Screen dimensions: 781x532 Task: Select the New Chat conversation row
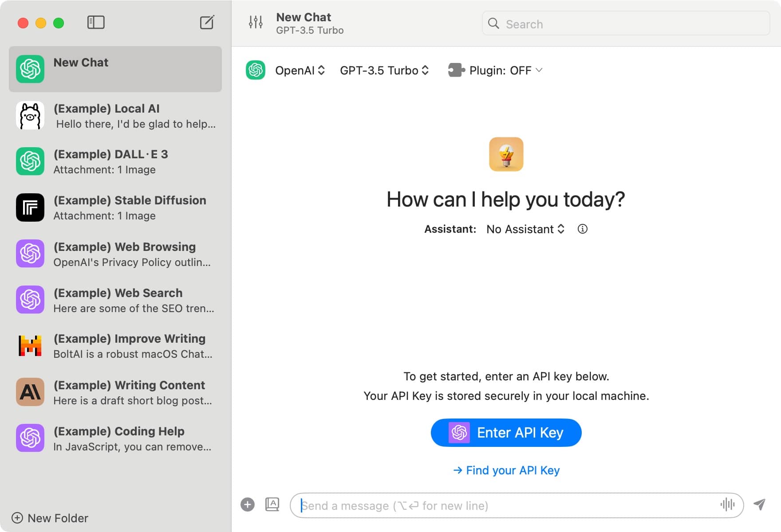(115, 69)
